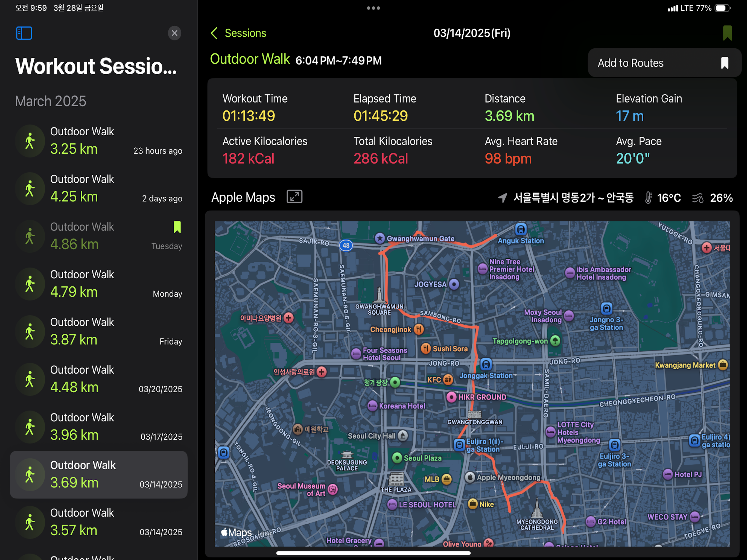747x560 pixels.
Task: Open the 4.25 km walk from 2 days ago
Action: [99, 188]
